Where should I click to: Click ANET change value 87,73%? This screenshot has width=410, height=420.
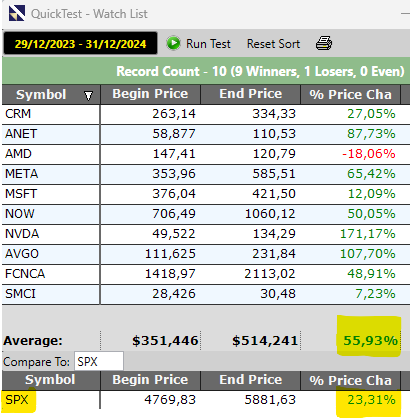pos(371,134)
